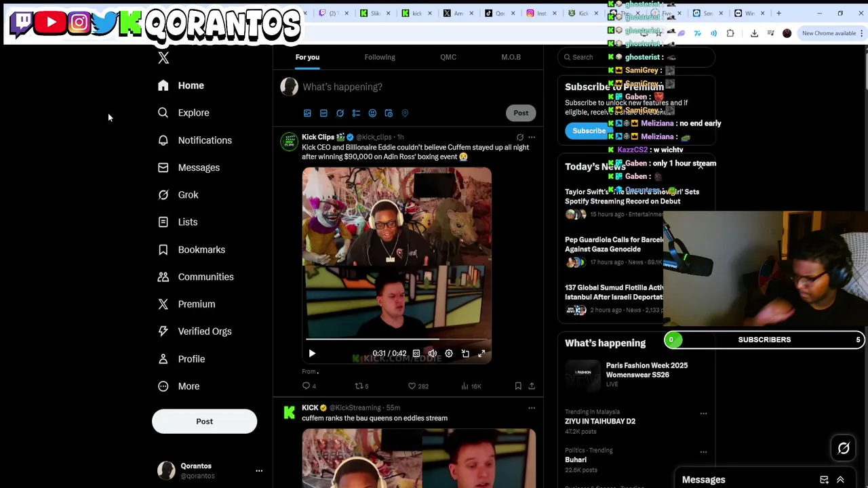Screen dimensions: 868x488
Task: Share the Kick Clips post
Action: point(532,386)
